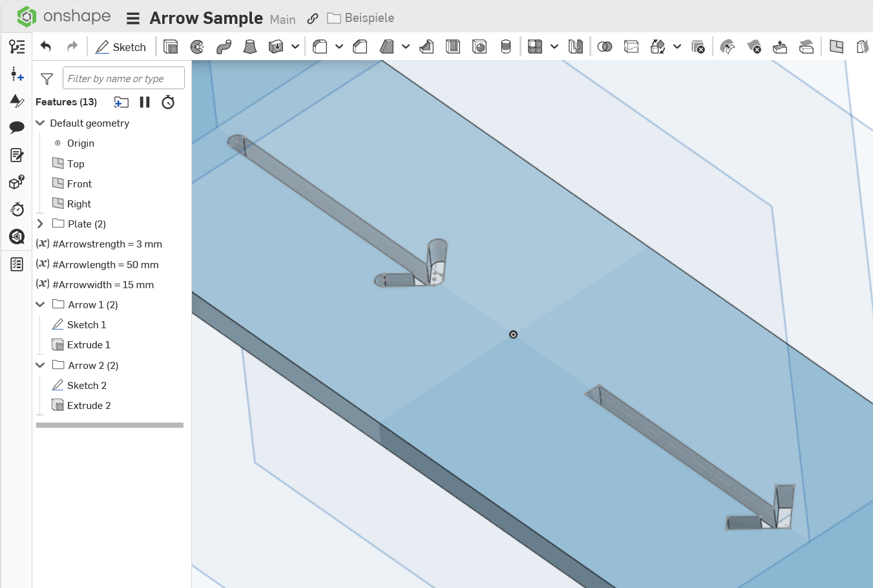
Task: Click the Arrow Sample document title
Action: tap(206, 18)
